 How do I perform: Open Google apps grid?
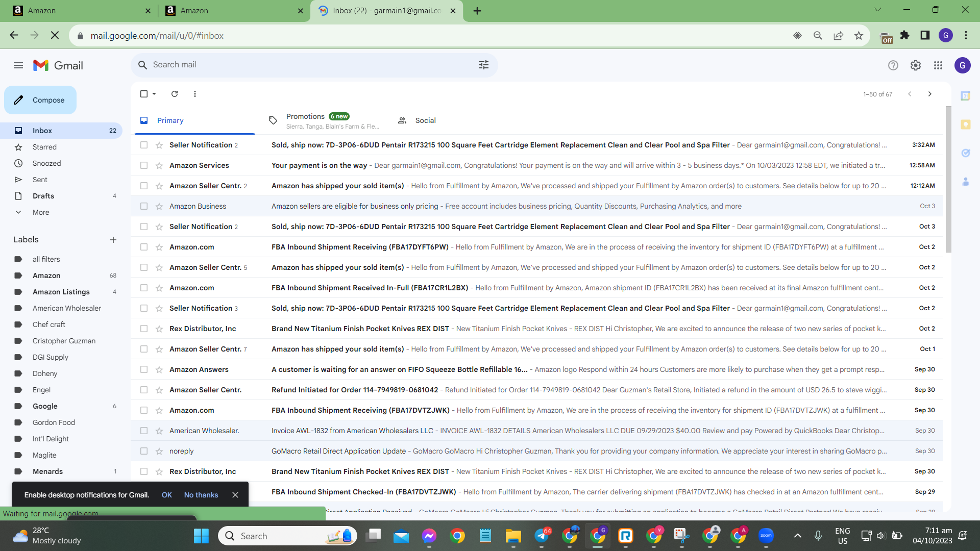click(938, 65)
